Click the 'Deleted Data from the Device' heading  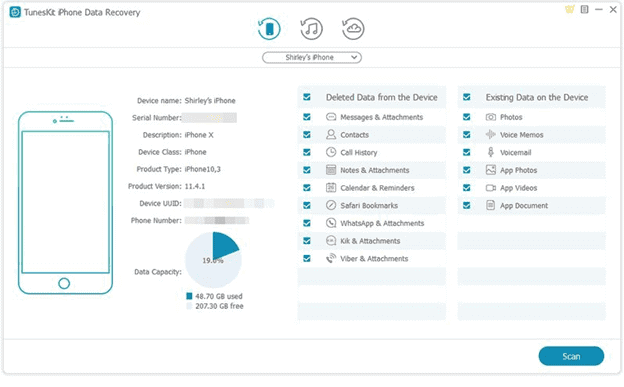382,97
